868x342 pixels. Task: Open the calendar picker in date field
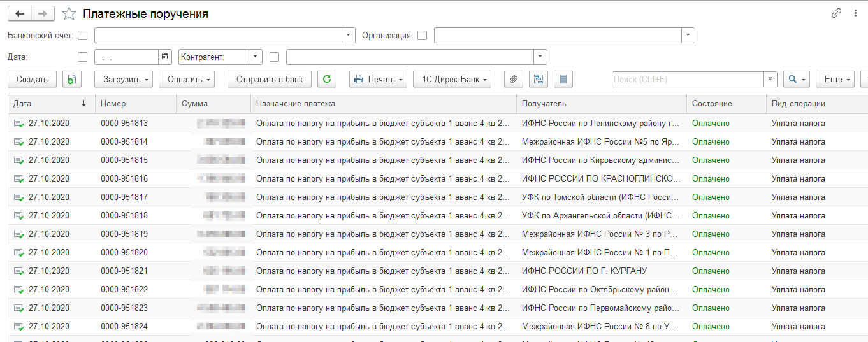point(165,57)
